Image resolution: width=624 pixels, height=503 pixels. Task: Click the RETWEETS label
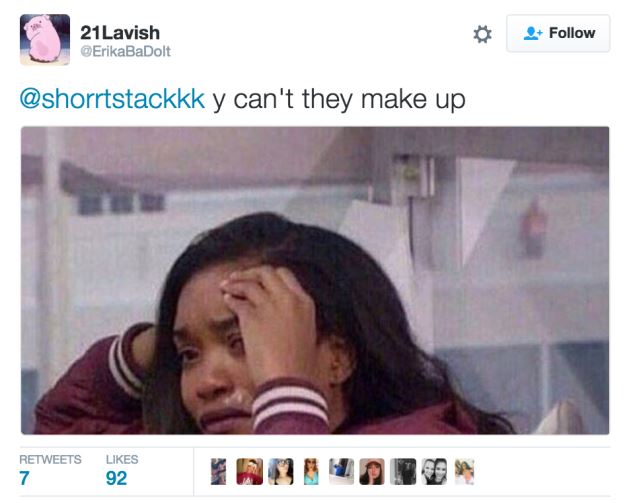(50, 459)
